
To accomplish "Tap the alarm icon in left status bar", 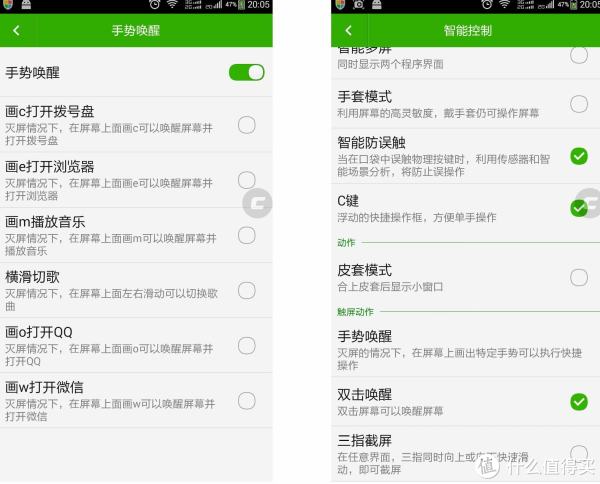I will [155, 5].
